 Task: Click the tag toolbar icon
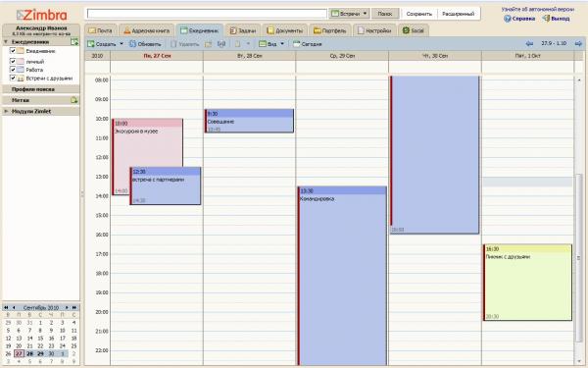coord(237,44)
